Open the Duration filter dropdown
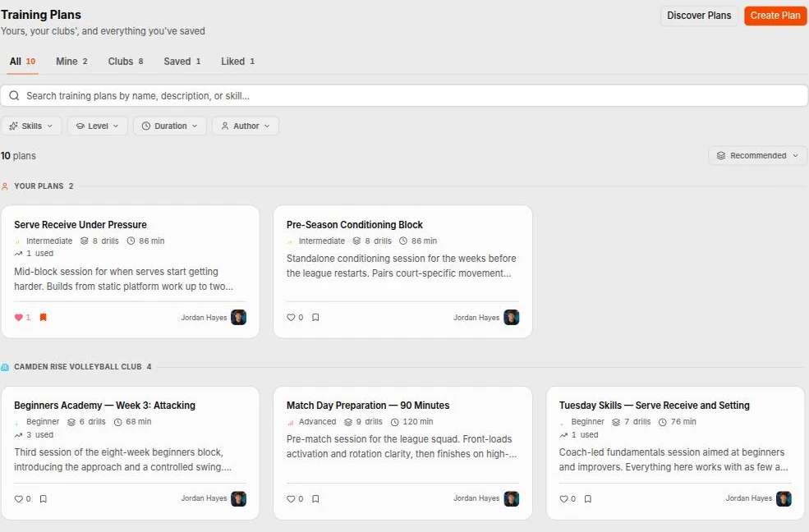The height and width of the screenshot is (532, 809). [x=170, y=126]
